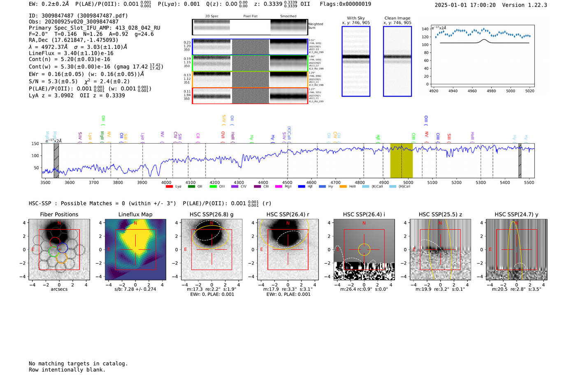This screenshot has width=576, height=392.
Task: Click the s/b: 7.28 +/- 0.274 caption
Action: (x=135, y=289)
